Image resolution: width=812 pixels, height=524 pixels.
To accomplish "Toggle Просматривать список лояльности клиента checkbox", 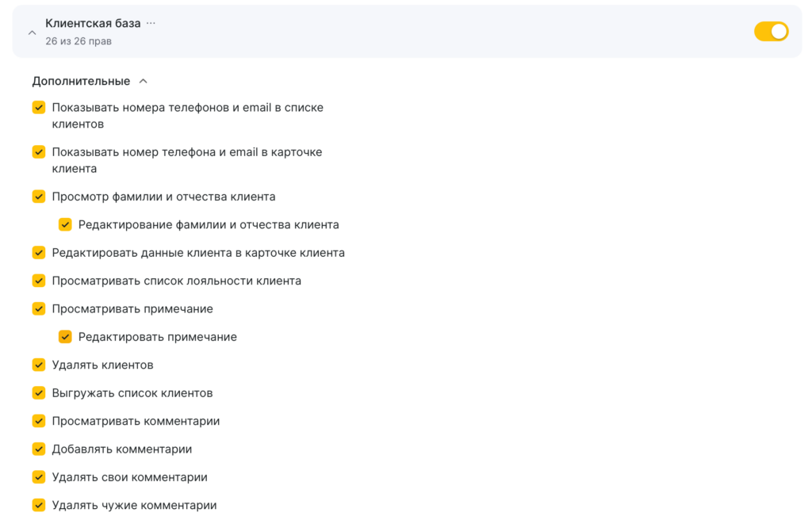I will click(x=39, y=281).
